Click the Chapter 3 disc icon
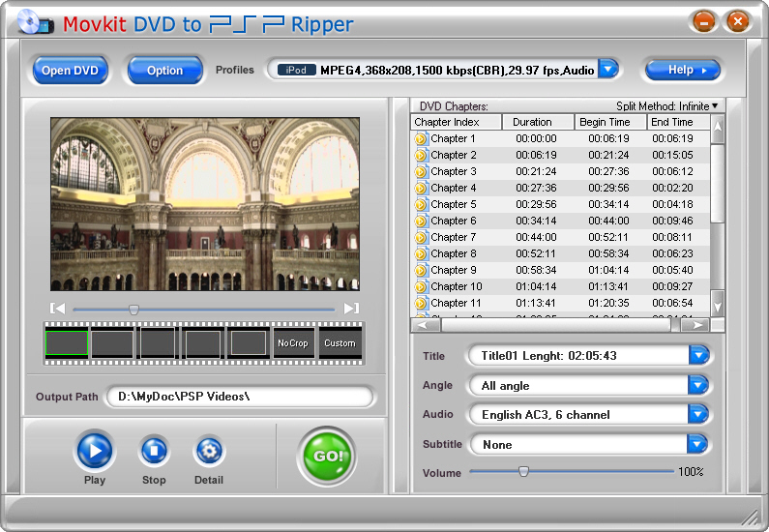Screen dimensions: 769x532 point(421,171)
